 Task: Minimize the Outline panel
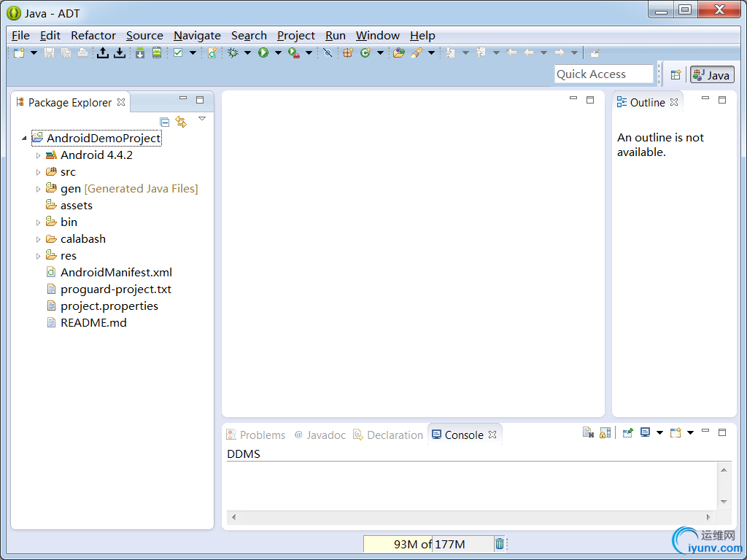705,98
